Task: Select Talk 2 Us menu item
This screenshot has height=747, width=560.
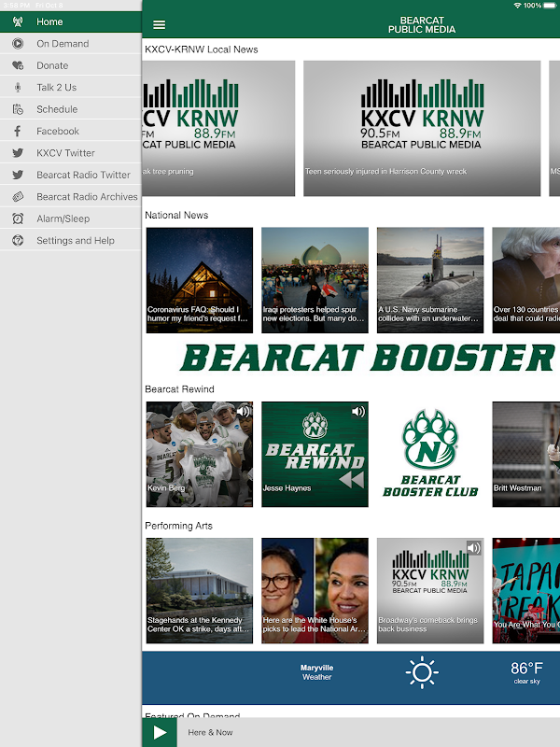Action: click(71, 87)
